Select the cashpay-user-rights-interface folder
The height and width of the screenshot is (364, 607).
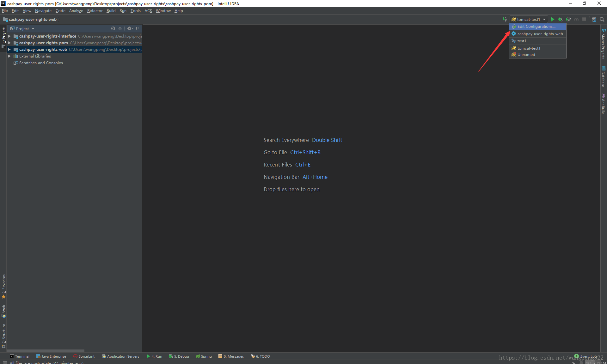[47, 36]
